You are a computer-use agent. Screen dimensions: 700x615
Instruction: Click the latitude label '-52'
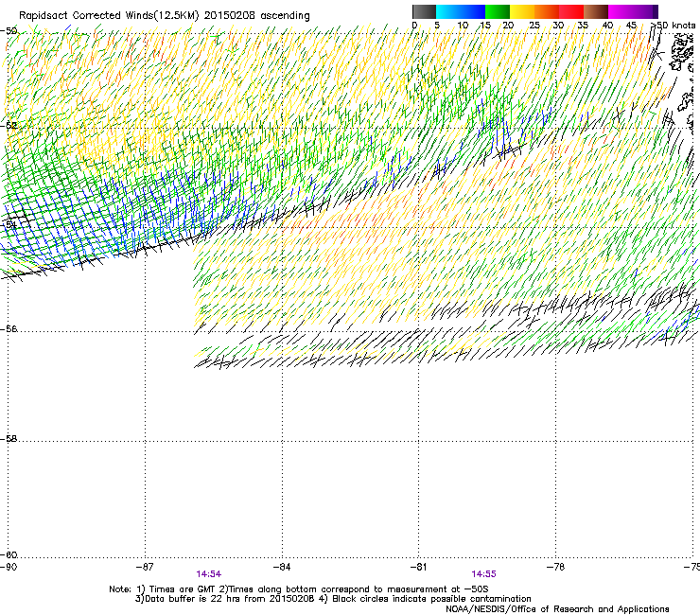[x=9, y=126]
